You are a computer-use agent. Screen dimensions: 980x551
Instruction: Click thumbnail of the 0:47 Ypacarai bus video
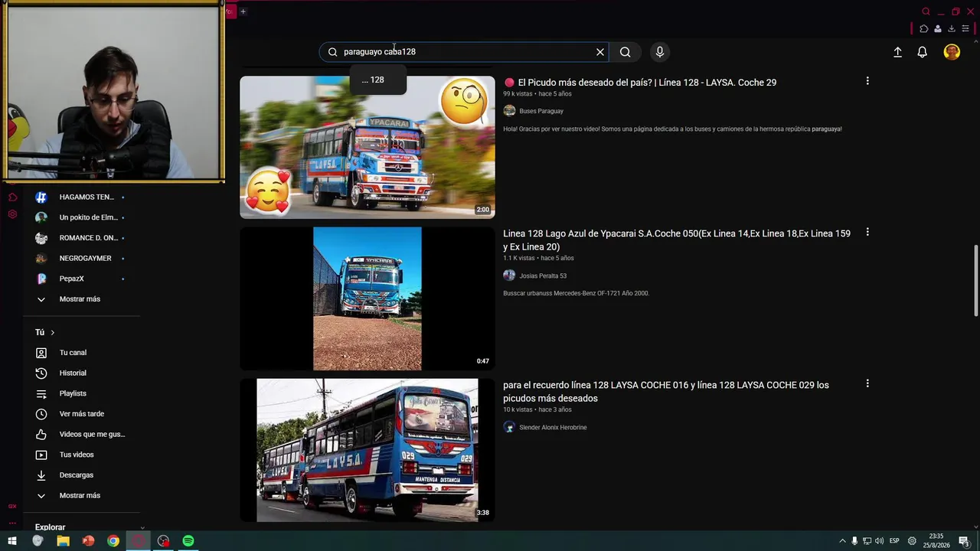pyautogui.click(x=367, y=298)
